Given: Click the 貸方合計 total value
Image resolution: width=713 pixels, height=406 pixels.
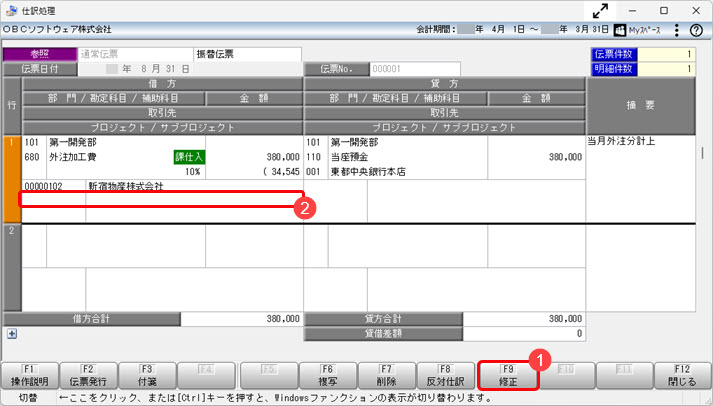Looking at the screenshot, I should click(x=524, y=319).
